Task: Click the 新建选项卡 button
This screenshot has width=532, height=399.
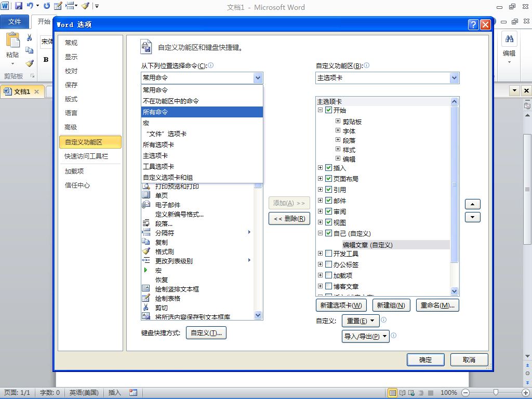Action: click(x=341, y=305)
